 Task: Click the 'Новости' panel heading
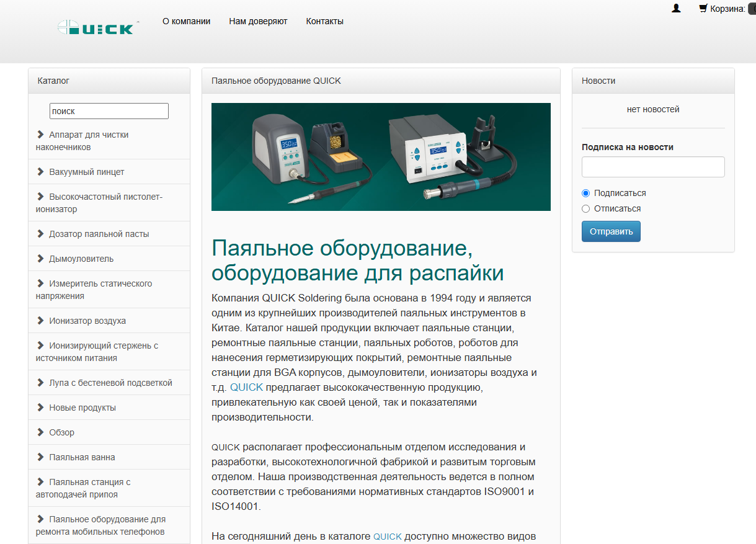coord(598,81)
